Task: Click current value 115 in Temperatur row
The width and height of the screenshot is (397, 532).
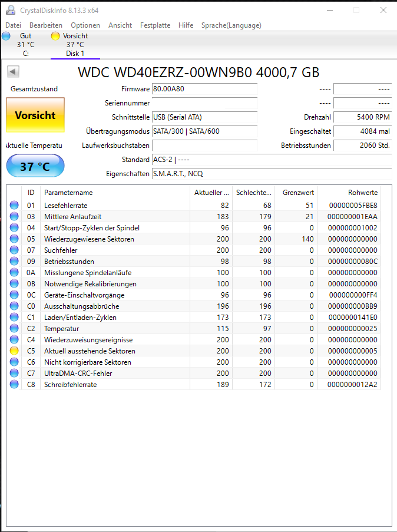Action: tap(223, 328)
